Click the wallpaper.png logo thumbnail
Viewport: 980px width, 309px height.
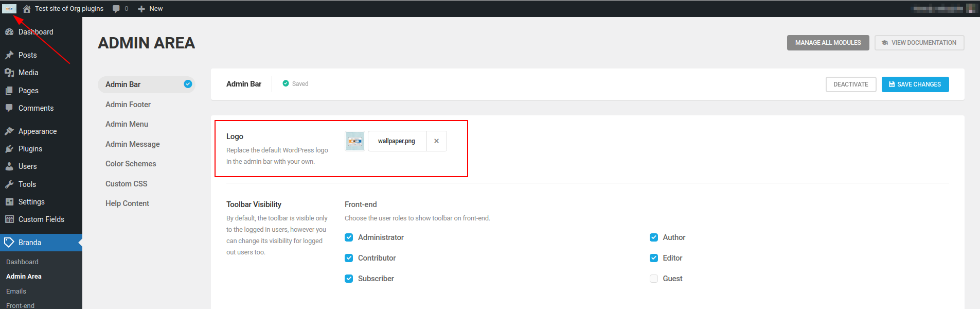[355, 141]
